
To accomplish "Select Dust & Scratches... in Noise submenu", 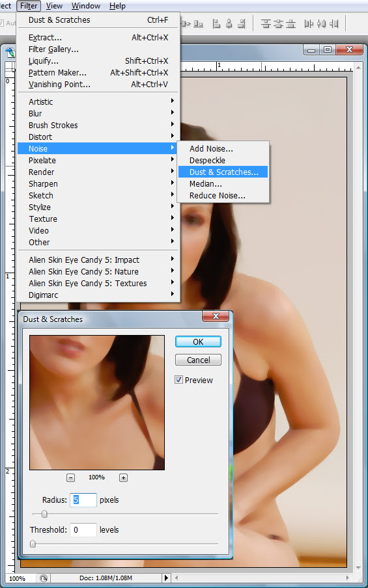I will coord(223,172).
